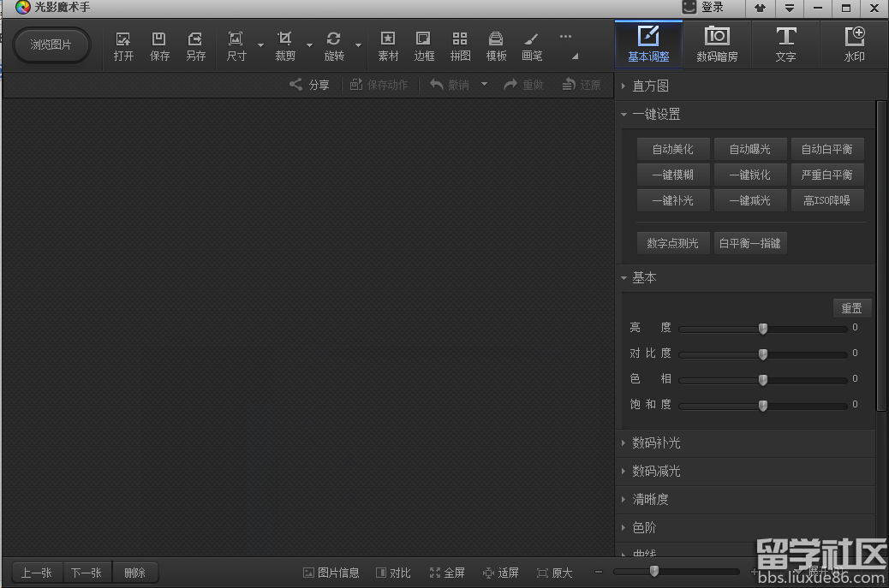The width and height of the screenshot is (889, 588).
Task: Click the 边框 (Border) icon
Action: [x=423, y=45]
